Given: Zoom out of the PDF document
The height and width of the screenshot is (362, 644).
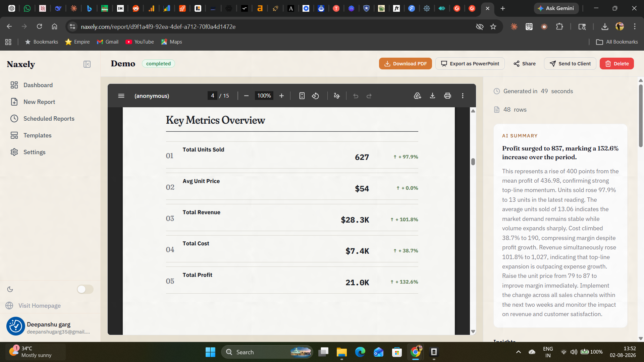Looking at the screenshot, I should tap(246, 96).
